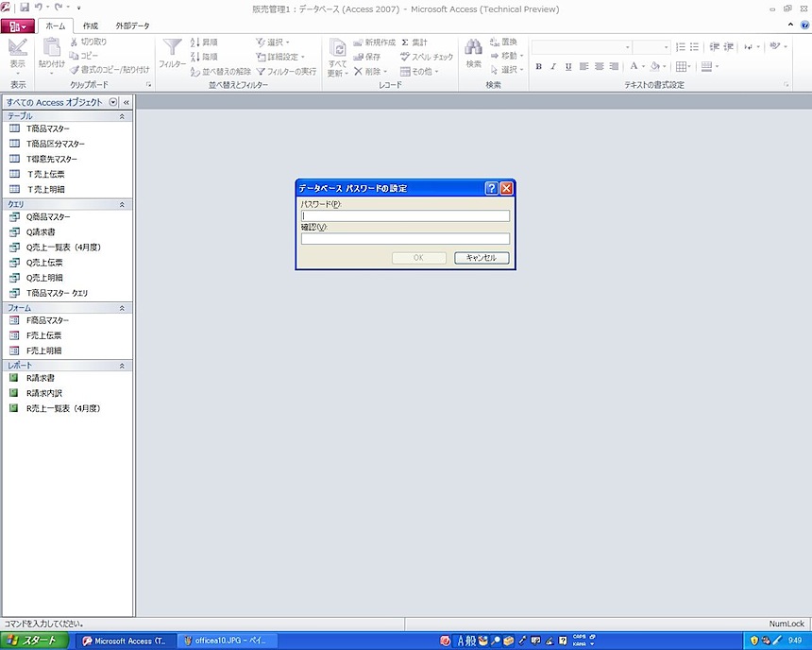This screenshot has width=812, height=650.
Task: Click the Undo icon in quick access toolbar
Action: click(x=39, y=8)
